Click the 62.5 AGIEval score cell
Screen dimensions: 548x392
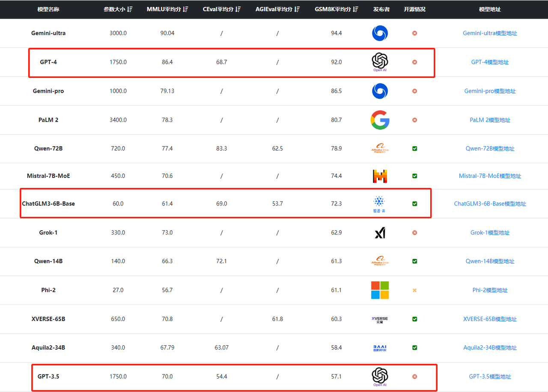pyautogui.click(x=277, y=148)
